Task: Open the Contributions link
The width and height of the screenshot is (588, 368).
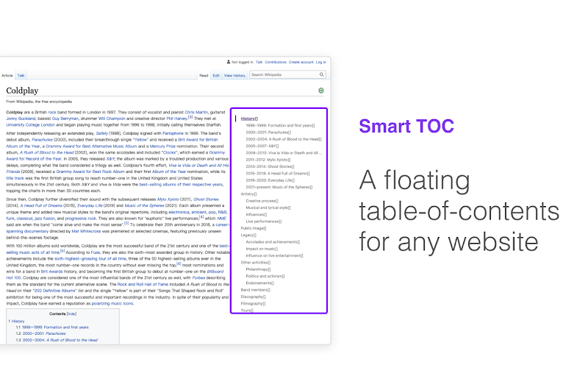Action: pyautogui.click(x=276, y=63)
